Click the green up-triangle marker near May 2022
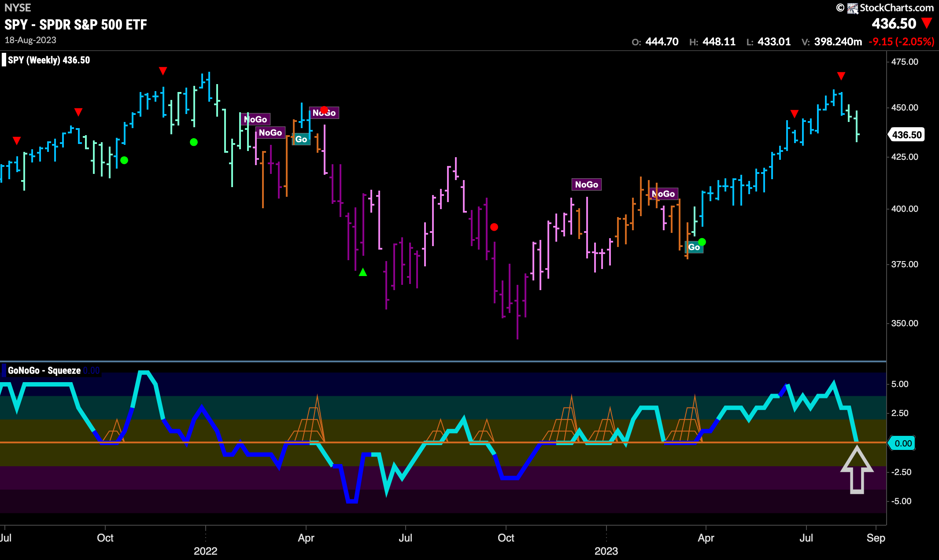The height and width of the screenshot is (560, 939). coord(363,272)
